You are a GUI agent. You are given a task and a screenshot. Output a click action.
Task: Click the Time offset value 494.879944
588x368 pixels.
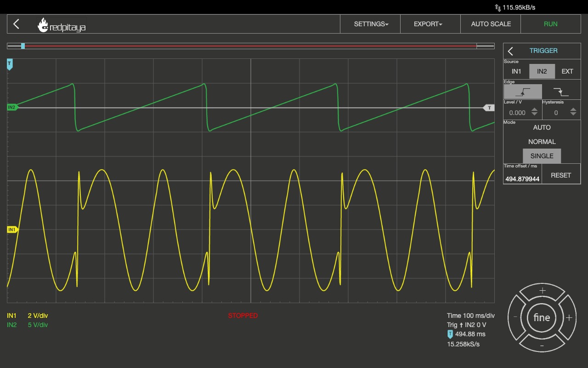click(522, 179)
